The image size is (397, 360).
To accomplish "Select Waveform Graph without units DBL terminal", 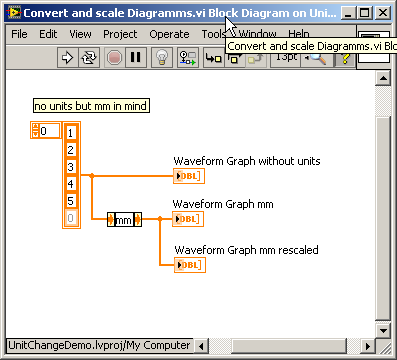I will click(189, 176).
